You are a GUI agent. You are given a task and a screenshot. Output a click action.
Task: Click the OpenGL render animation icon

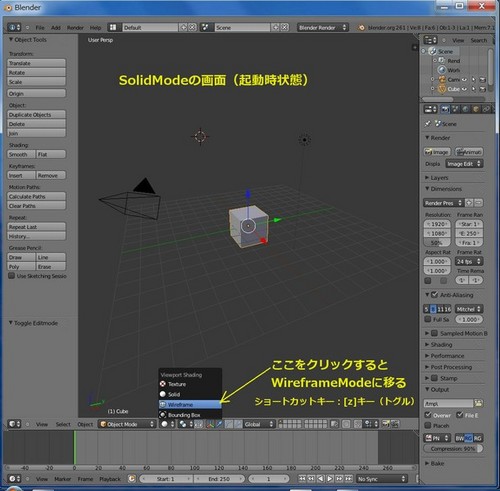[395, 424]
